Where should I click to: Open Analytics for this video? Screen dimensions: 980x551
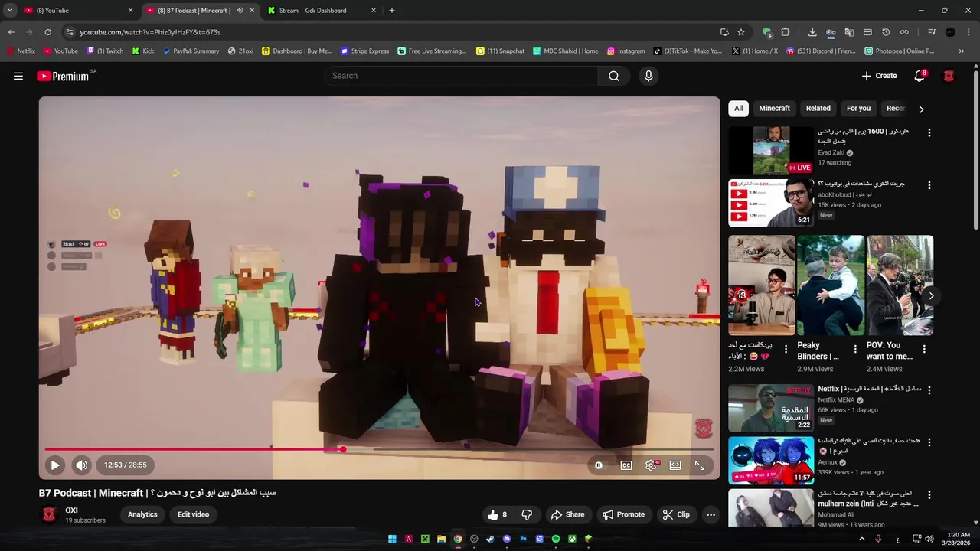pos(142,514)
